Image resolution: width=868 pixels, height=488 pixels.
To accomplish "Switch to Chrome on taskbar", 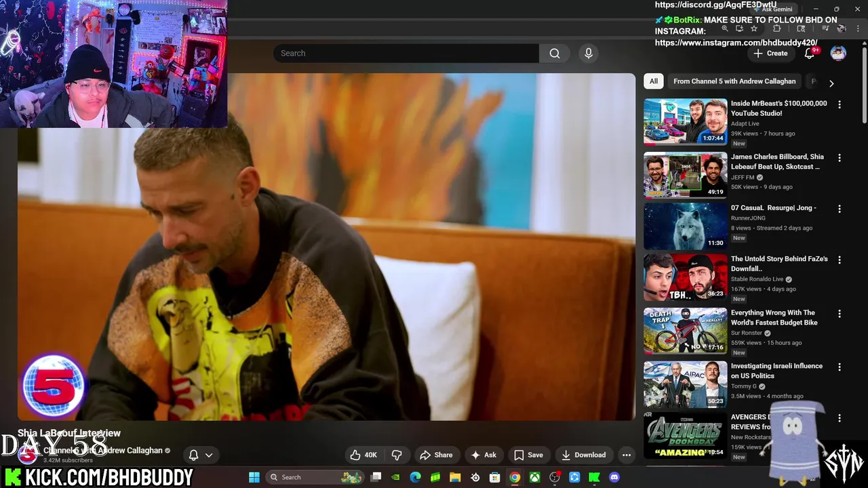I will pyautogui.click(x=515, y=477).
